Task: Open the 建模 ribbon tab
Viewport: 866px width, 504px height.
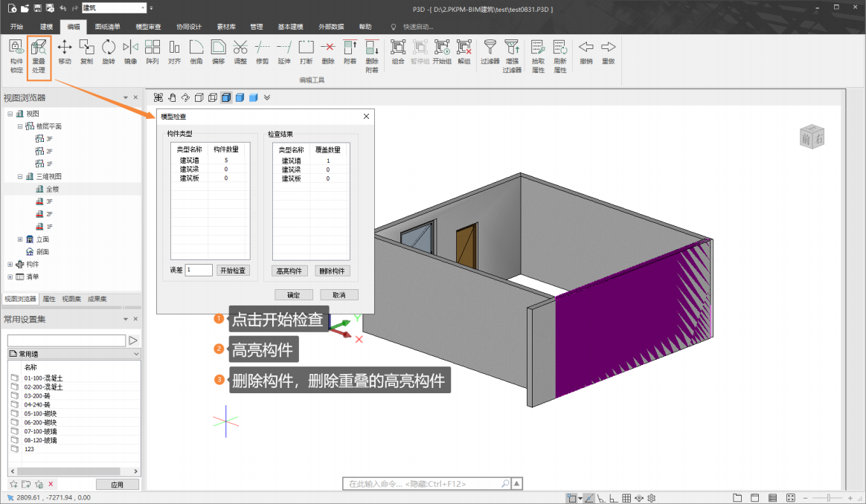Action: [x=46, y=27]
